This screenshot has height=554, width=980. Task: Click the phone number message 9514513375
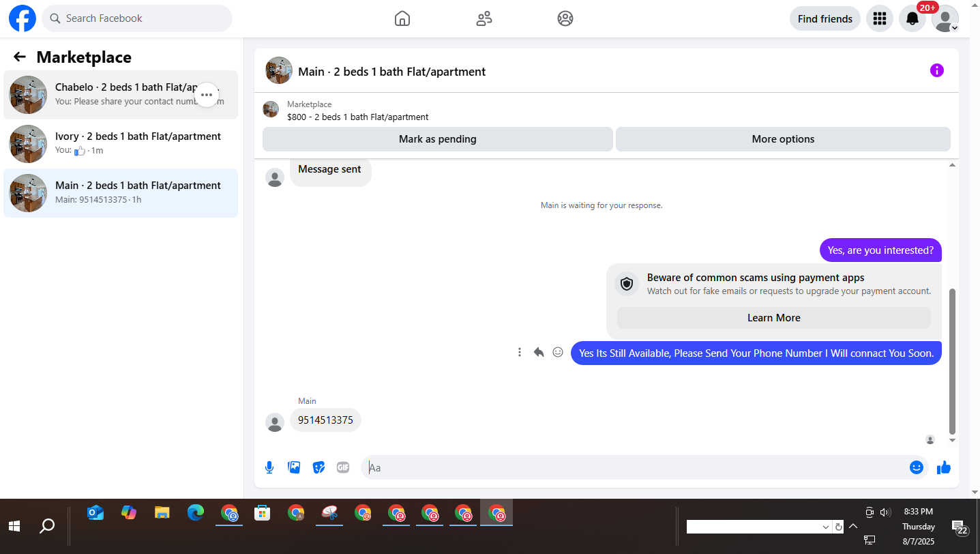tap(325, 420)
